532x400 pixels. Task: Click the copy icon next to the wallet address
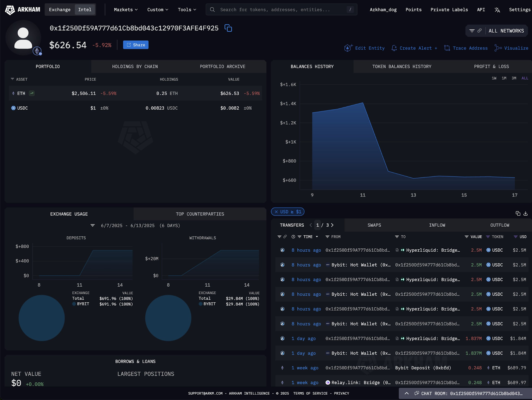click(228, 28)
